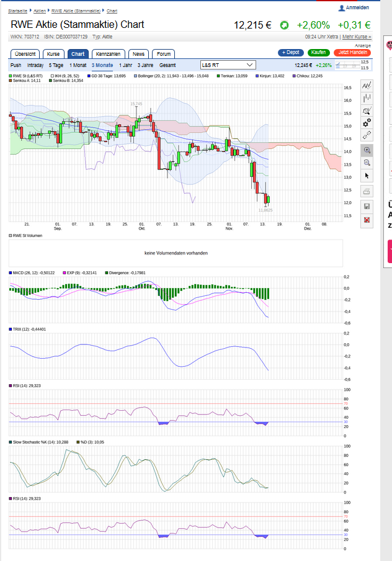The width and height of the screenshot is (392, 561).
Task: Open the Mehr Kurse link
Action: 357,37
